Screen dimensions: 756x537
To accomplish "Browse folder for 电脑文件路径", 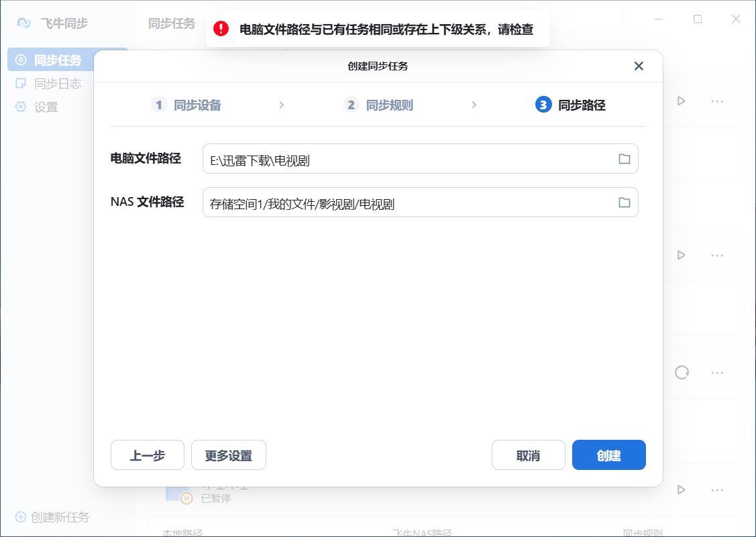I will pos(625,159).
